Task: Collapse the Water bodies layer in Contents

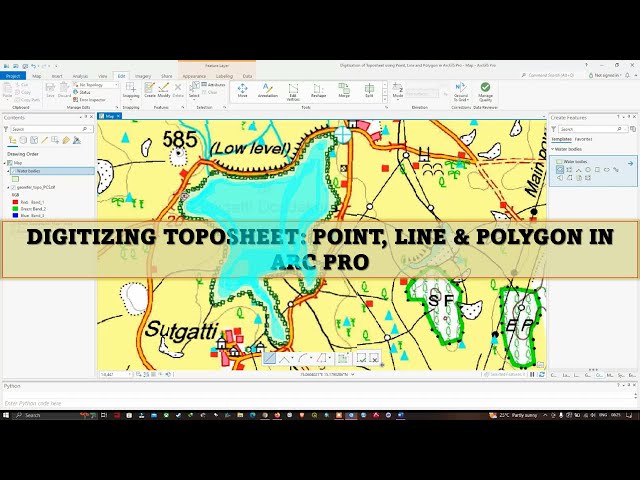Action: point(8,171)
